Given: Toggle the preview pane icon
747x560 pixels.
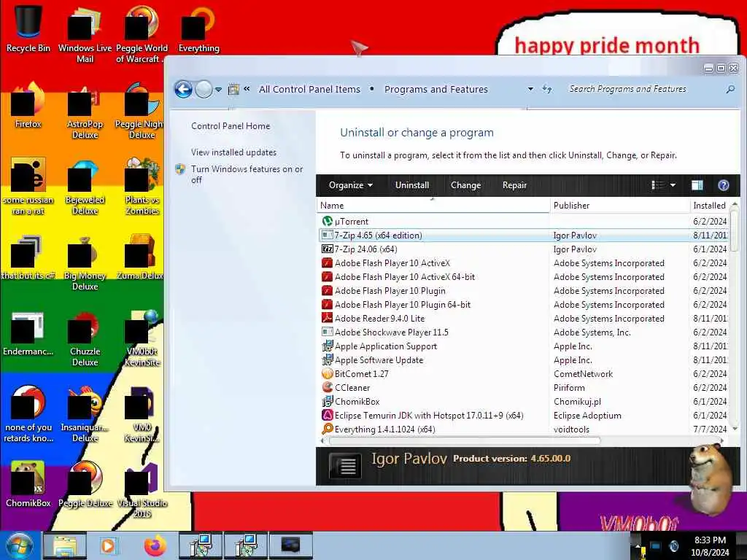Looking at the screenshot, I should point(697,185).
